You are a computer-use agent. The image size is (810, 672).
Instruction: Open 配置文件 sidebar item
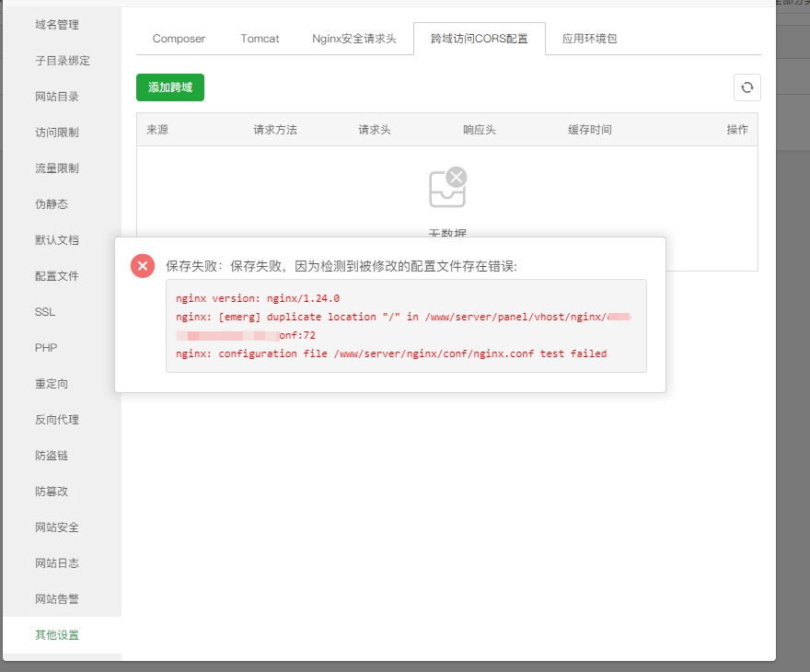click(57, 276)
